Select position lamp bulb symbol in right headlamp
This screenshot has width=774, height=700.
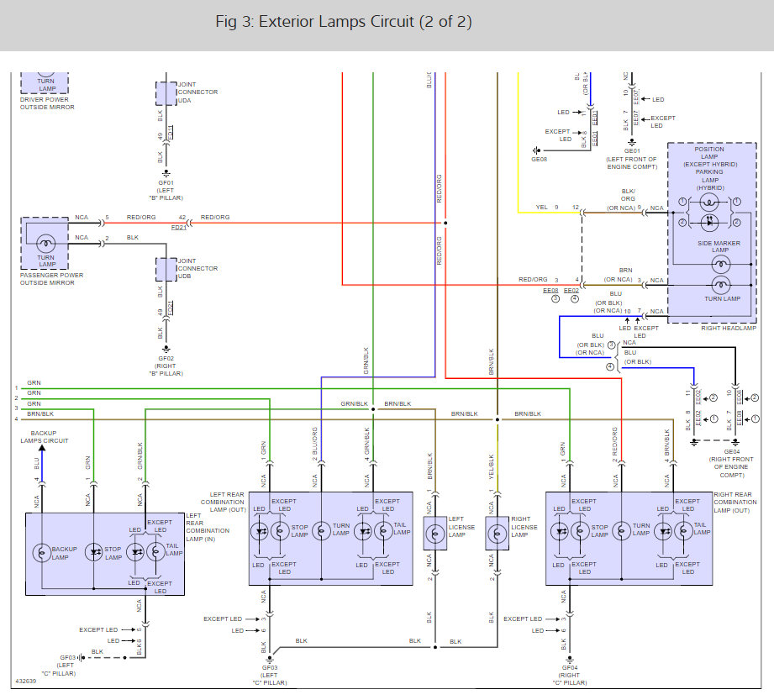(x=709, y=203)
